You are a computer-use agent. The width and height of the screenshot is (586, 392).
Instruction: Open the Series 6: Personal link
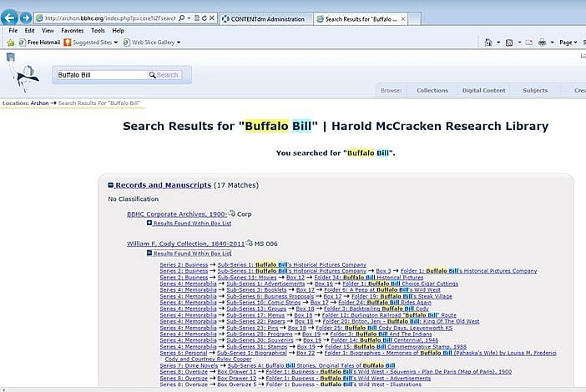(184, 353)
